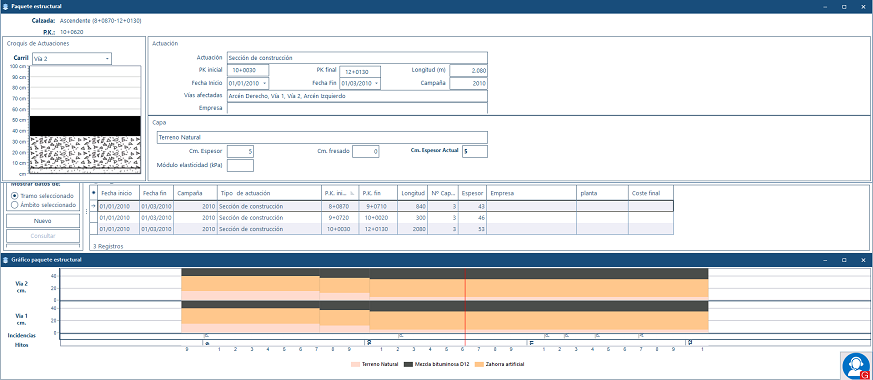Click the Consultar button

43,236
